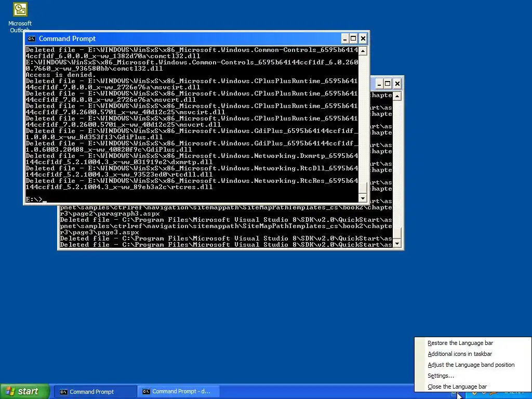Close the background Command Prompt window
Viewport: 532px width, 399px height.
click(397, 84)
